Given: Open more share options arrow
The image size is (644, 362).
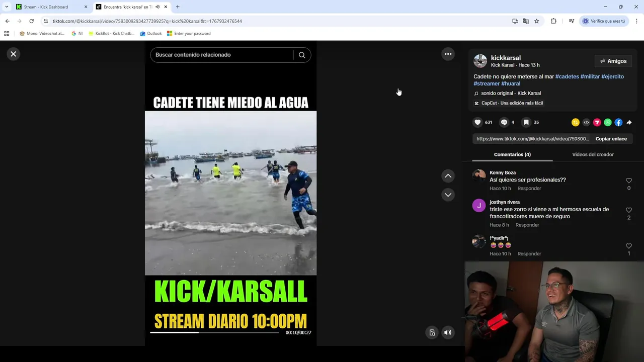Looking at the screenshot, I should (629, 122).
